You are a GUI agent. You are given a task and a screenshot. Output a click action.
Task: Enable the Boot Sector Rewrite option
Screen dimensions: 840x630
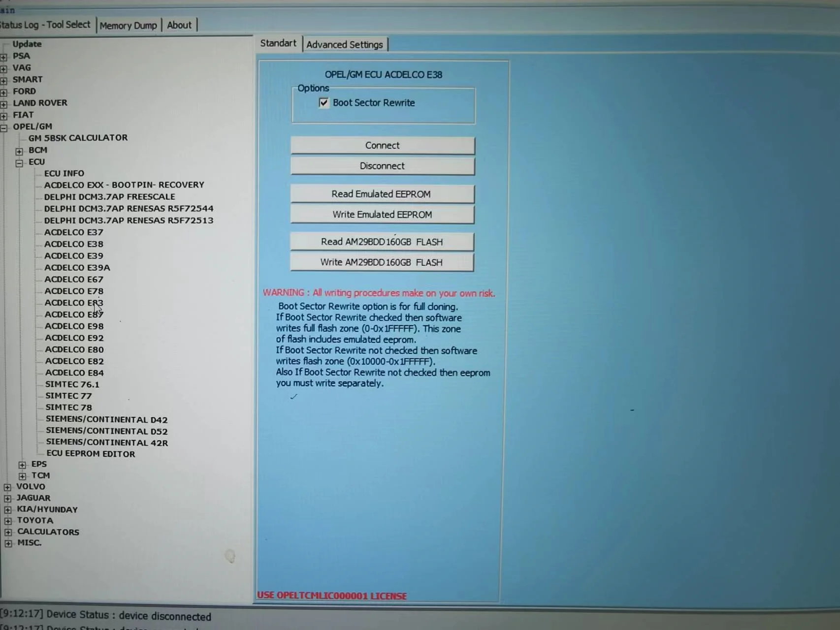(x=323, y=103)
